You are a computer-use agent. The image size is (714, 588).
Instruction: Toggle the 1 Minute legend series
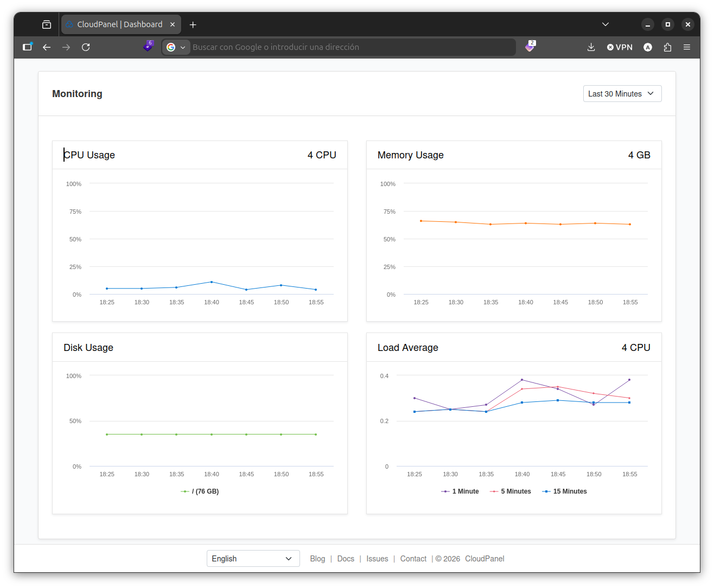(x=460, y=491)
